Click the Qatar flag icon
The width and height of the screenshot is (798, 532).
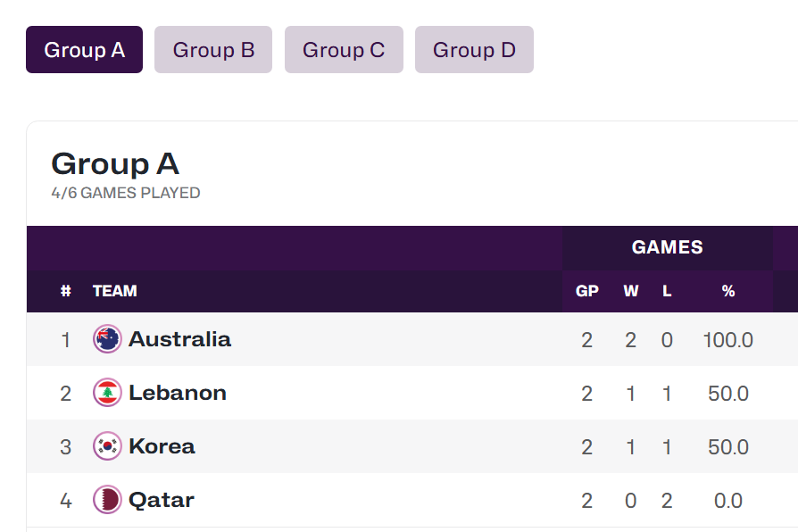(x=107, y=500)
